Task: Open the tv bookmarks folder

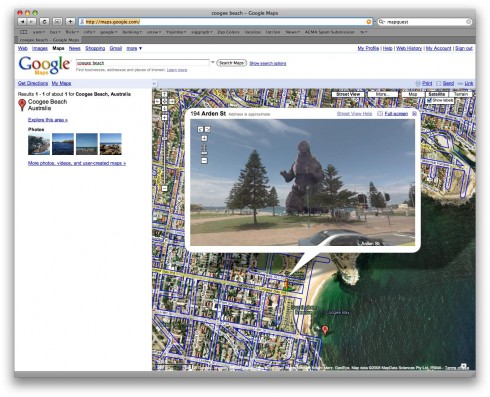Action: (363, 32)
